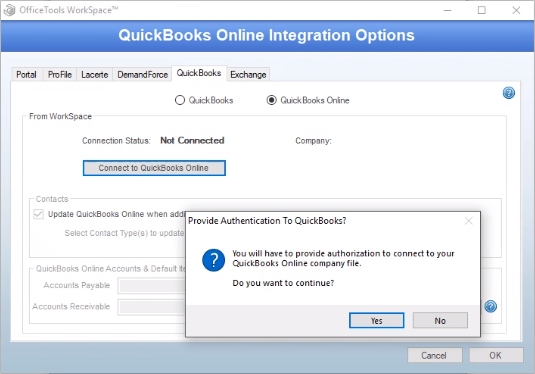The height and width of the screenshot is (374, 535).
Task: Click Connect to QuickBooks Online button
Action: (154, 168)
